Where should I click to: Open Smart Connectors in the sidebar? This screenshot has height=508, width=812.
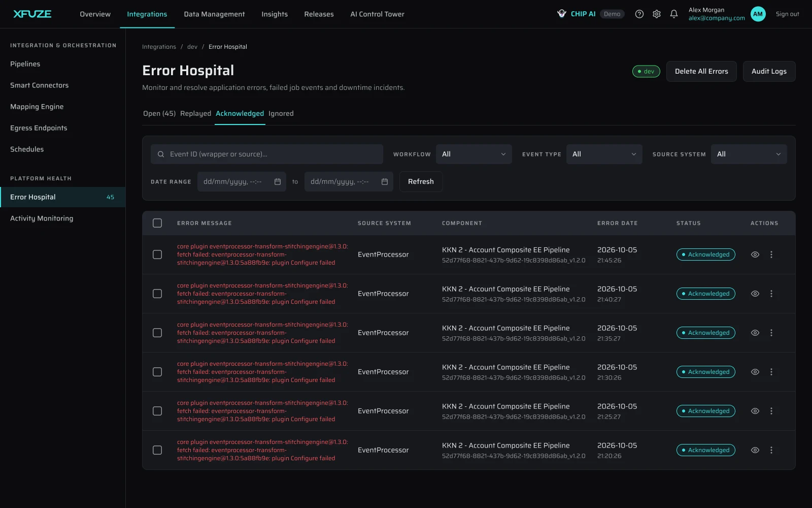(39, 85)
